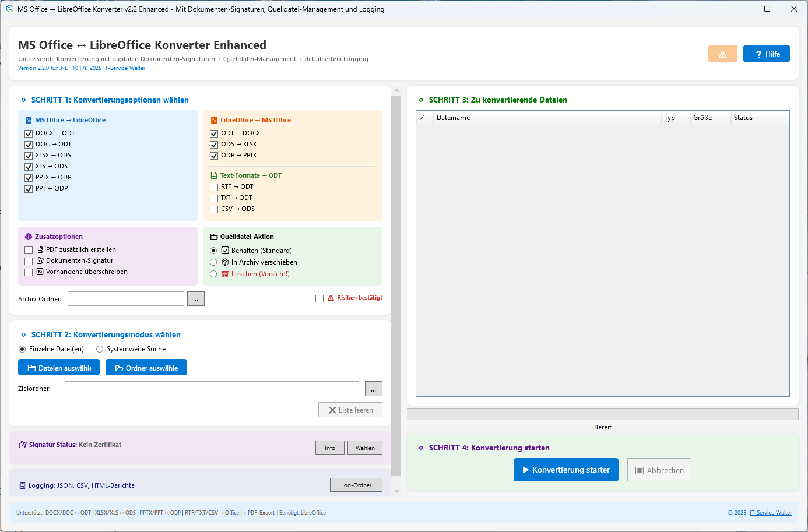Screen dimensions: 808x532
Task: Open the Zielordner browse button
Action: click(x=373, y=389)
